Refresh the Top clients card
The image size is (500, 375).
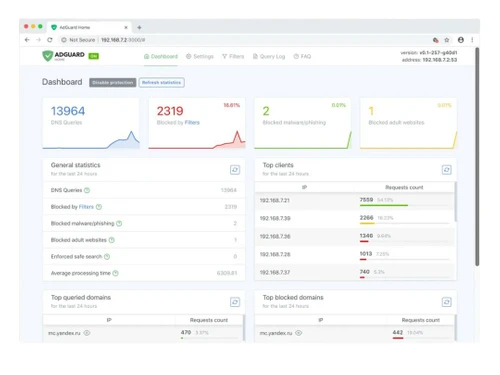[x=447, y=170]
